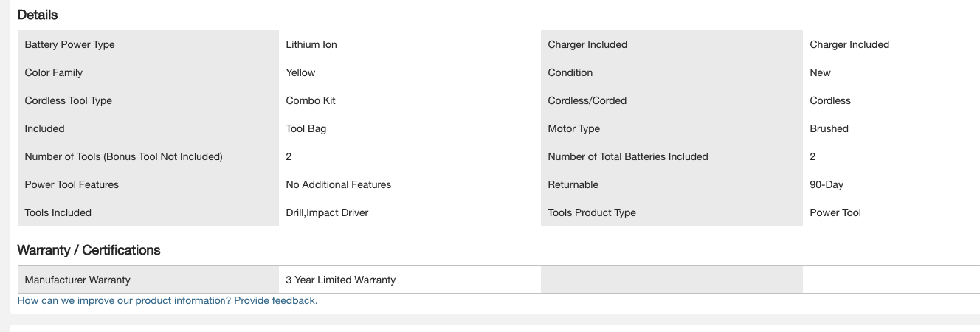
Task: Click Number of Total Batteries Included label
Action: tap(627, 156)
